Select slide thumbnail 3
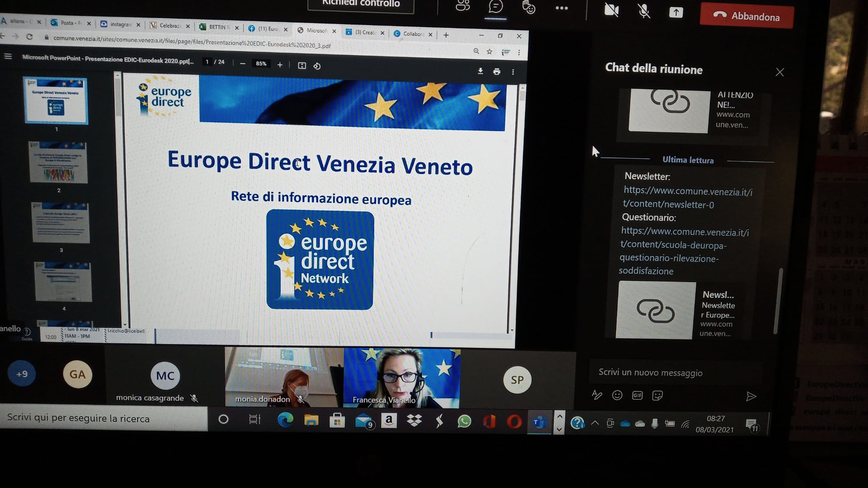This screenshot has height=488, width=868. pos(61,222)
